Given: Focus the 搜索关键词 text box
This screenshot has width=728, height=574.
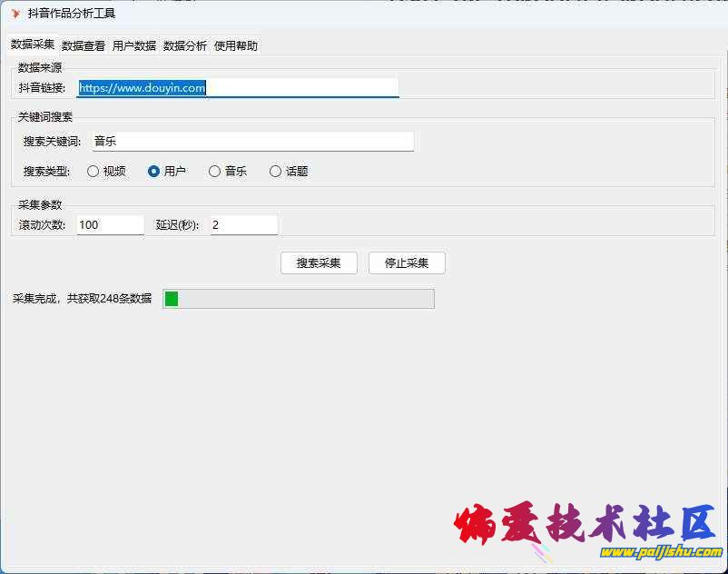Looking at the screenshot, I should (252, 142).
